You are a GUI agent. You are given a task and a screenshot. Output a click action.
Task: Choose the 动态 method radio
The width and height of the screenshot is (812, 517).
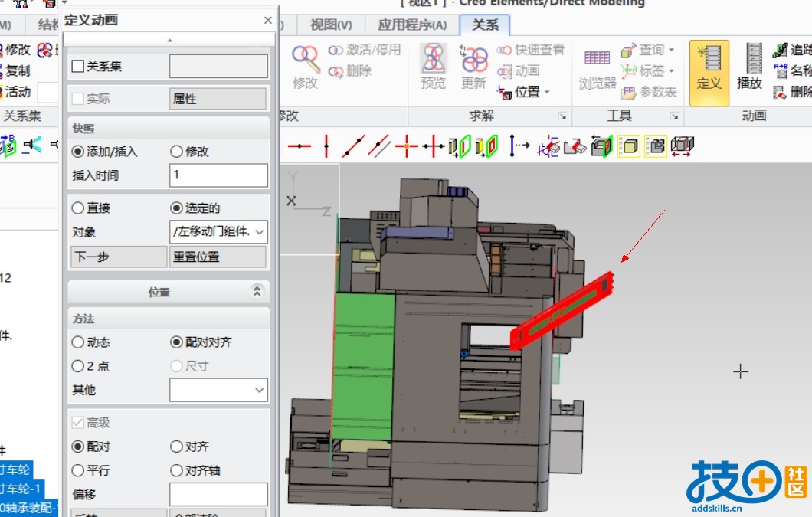(x=77, y=342)
